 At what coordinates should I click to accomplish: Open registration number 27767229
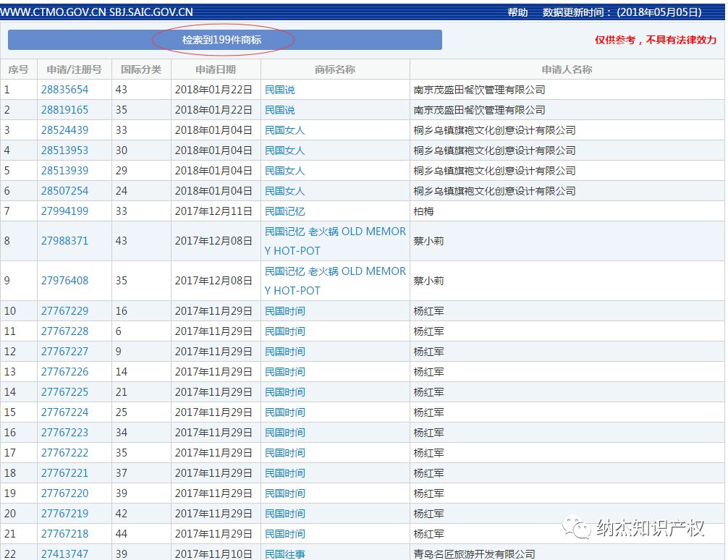[x=64, y=311]
